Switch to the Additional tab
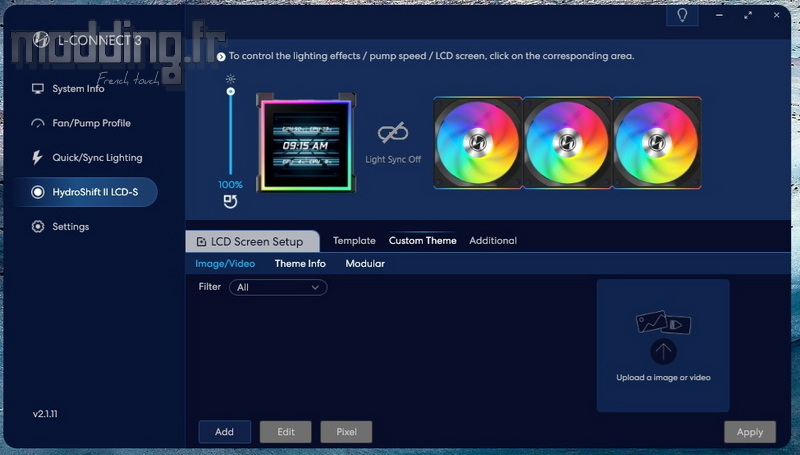The width and height of the screenshot is (800, 455). tap(493, 241)
